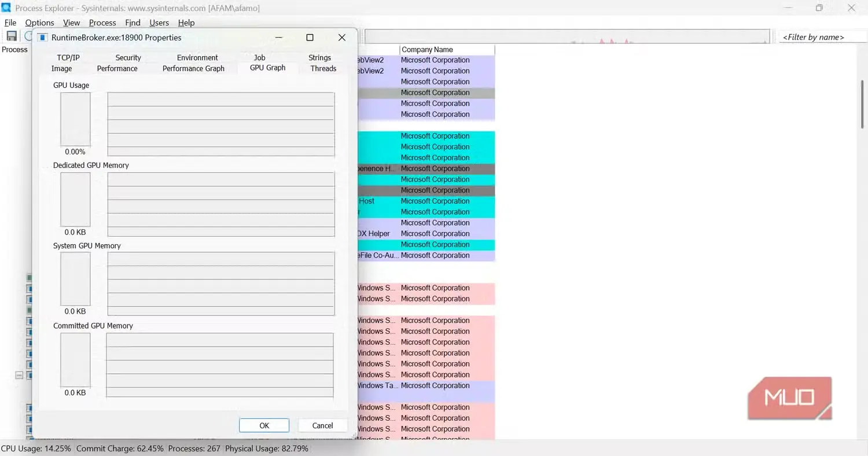Click the Commit Charge: 62.45% status entry
Viewport: 868px width, 456px height.
[x=120, y=448]
